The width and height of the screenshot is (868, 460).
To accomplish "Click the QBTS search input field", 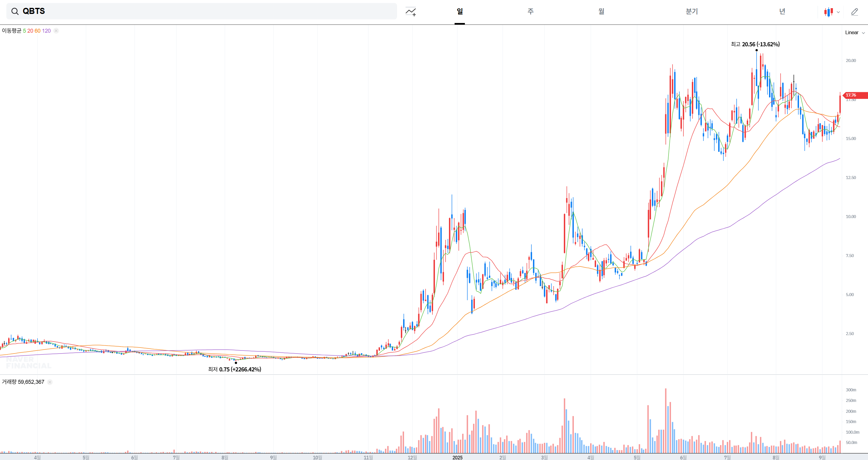I will tap(202, 11).
